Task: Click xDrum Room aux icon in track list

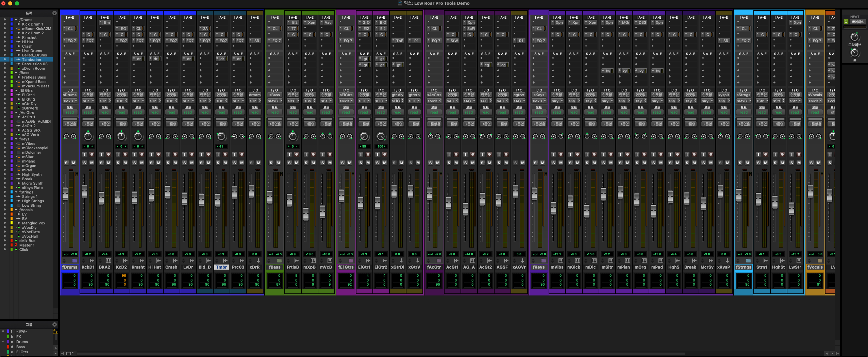Action: click(19, 68)
